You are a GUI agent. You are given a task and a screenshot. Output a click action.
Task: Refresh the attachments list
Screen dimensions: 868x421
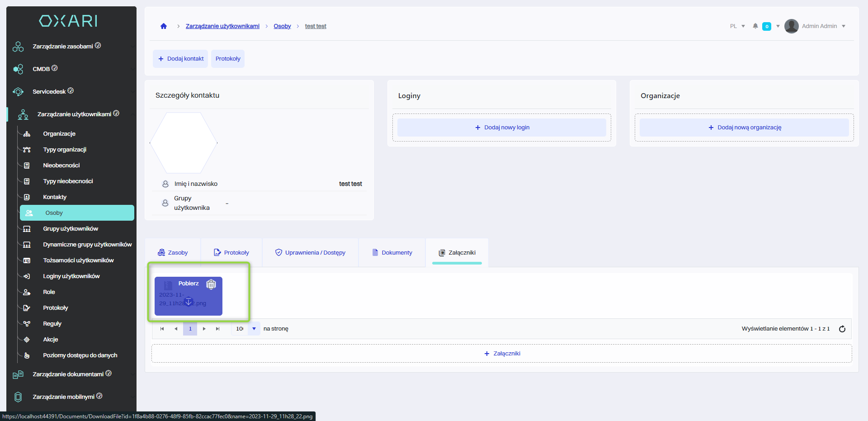coord(842,329)
